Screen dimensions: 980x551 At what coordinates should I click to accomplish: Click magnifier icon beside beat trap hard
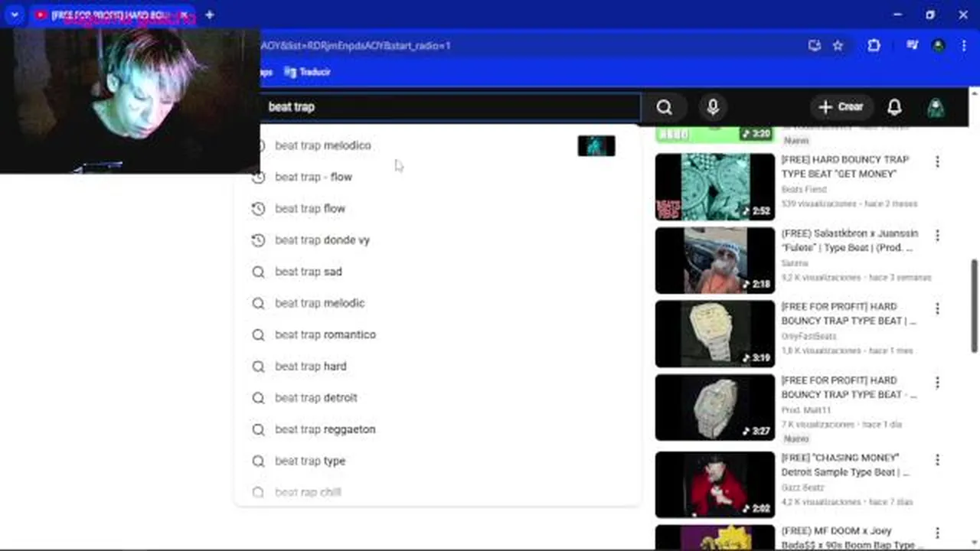[258, 366]
